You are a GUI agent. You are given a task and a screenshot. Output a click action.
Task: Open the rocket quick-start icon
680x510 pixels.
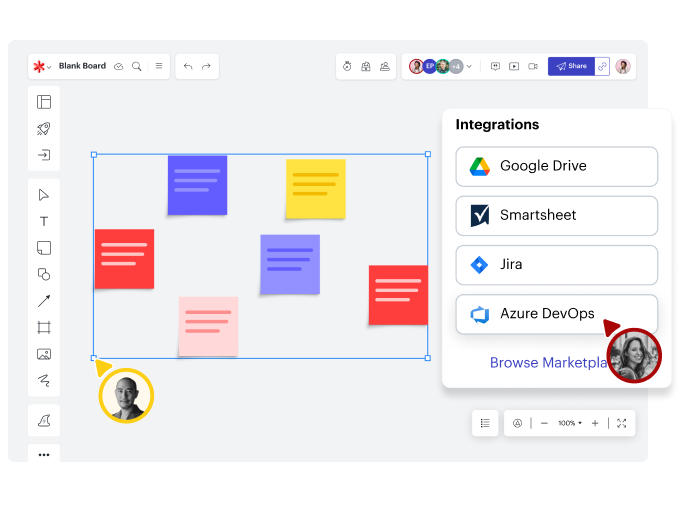pyautogui.click(x=44, y=128)
